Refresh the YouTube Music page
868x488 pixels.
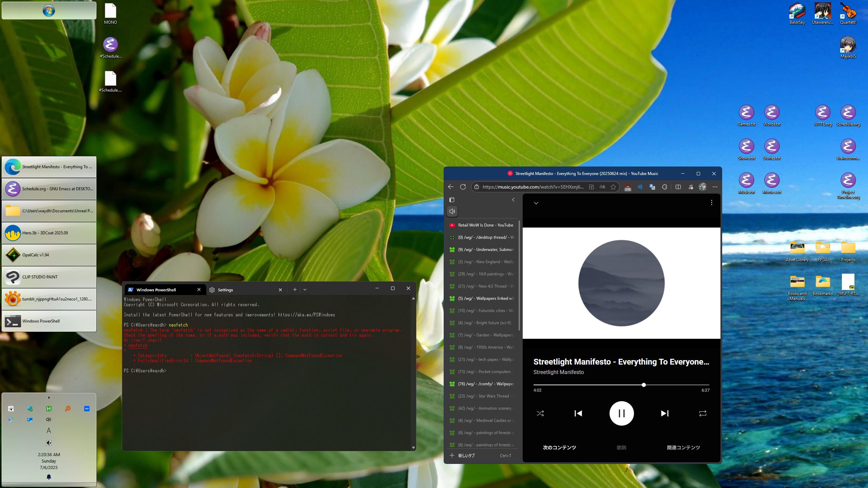pyautogui.click(x=463, y=187)
